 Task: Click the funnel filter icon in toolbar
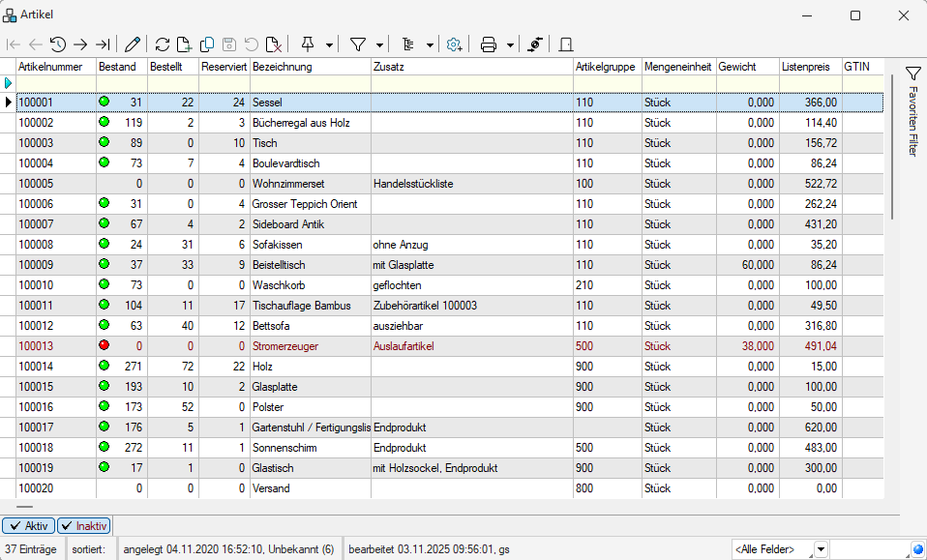(x=358, y=44)
